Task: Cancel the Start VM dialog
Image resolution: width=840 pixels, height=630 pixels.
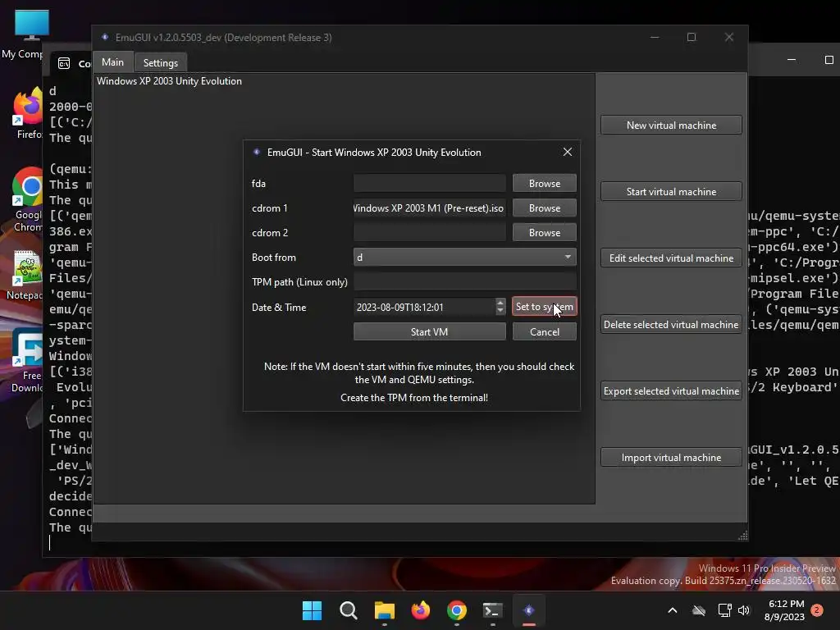Action: (545, 331)
